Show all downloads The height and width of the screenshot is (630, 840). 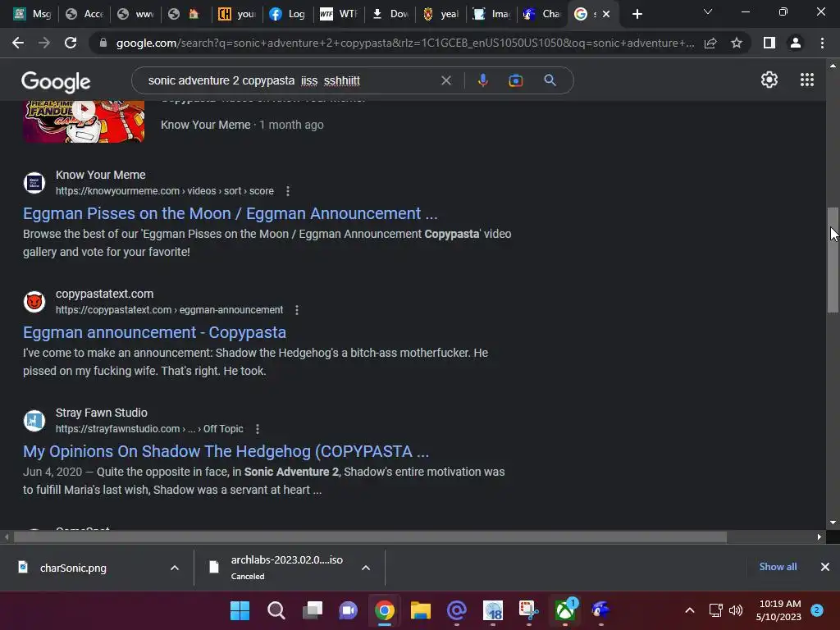pyautogui.click(x=778, y=567)
